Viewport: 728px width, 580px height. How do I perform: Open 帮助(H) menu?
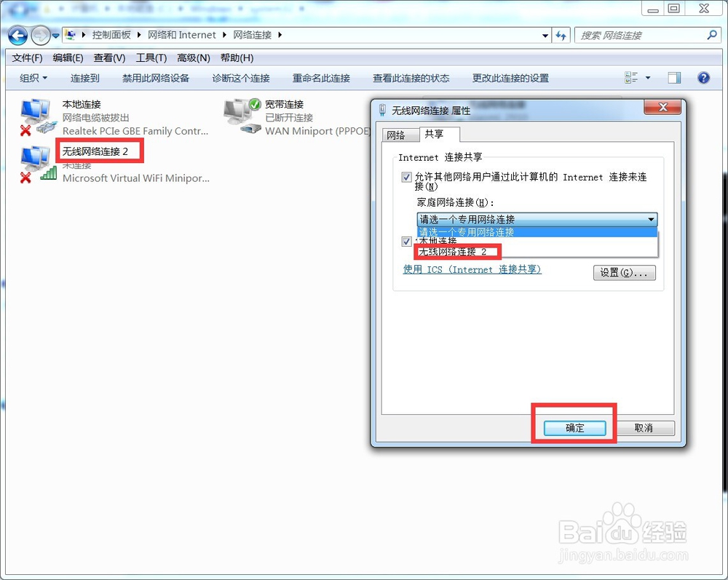[x=237, y=57]
